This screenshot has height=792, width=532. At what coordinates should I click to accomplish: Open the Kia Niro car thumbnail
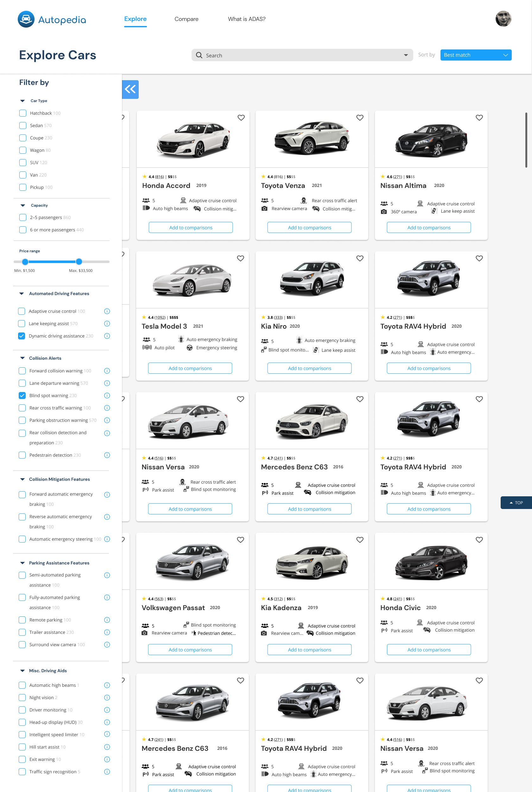pos(312,278)
